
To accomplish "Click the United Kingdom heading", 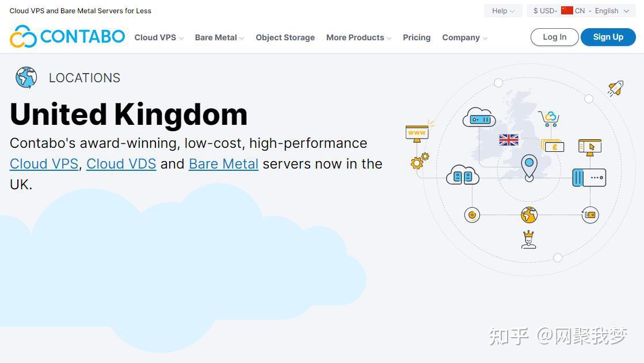I will point(128,114).
